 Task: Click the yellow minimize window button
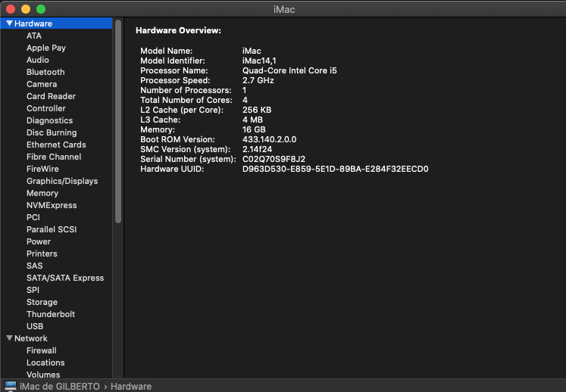tap(26, 9)
